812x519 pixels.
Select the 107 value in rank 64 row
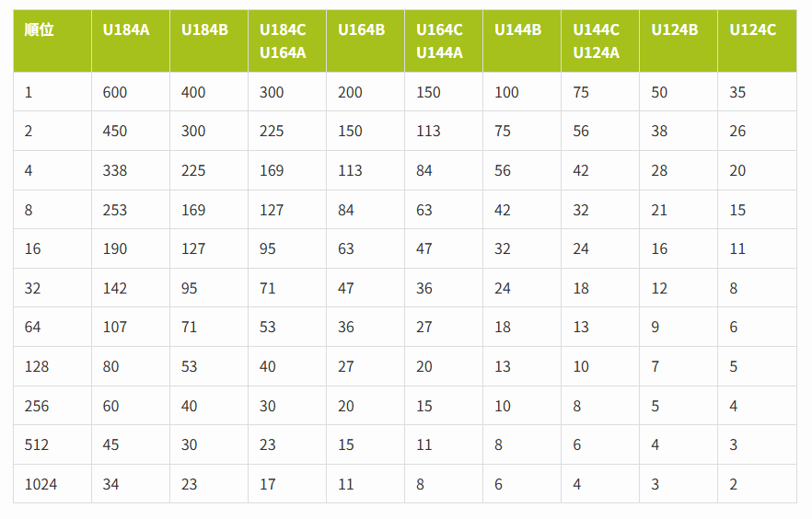tap(115, 327)
